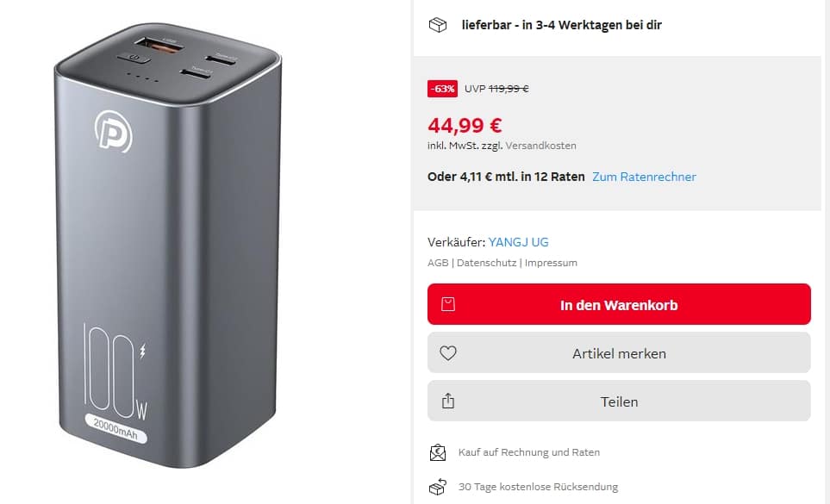Save item via Artikel merken button

click(x=619, y=352)
